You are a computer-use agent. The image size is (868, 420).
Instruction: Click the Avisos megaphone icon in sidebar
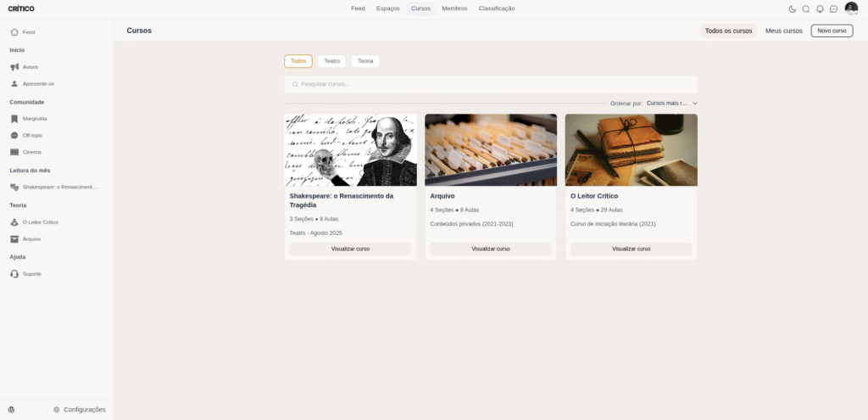(x=14, y=67)
